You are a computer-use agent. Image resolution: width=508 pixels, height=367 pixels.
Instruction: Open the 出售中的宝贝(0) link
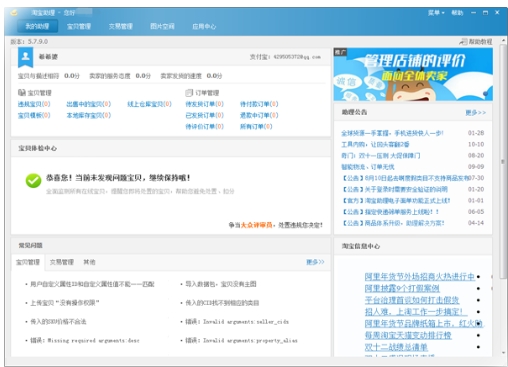(x=89, y=104)
